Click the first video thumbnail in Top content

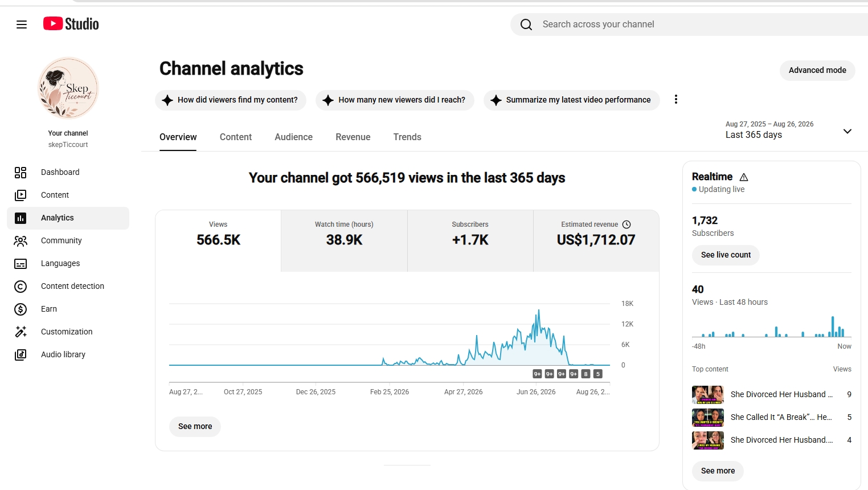coord(708,394)
